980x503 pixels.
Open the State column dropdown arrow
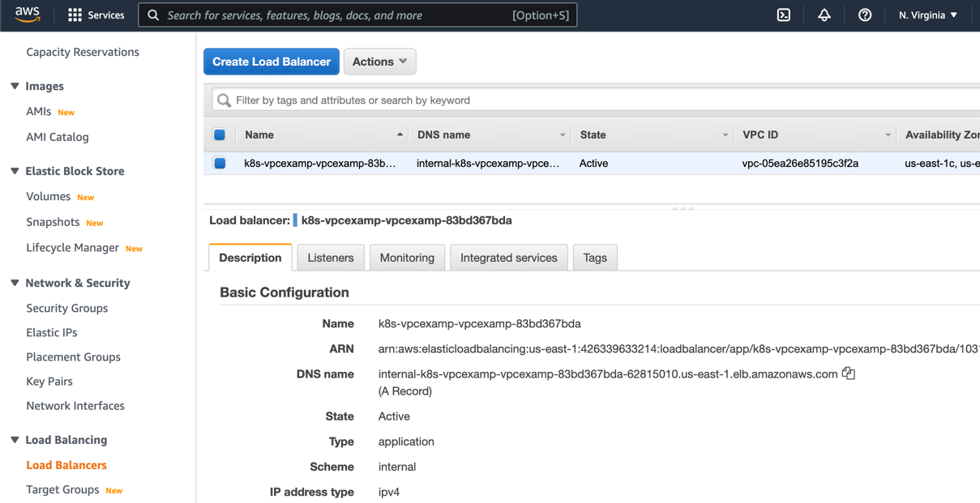click(x=725, y=135)
